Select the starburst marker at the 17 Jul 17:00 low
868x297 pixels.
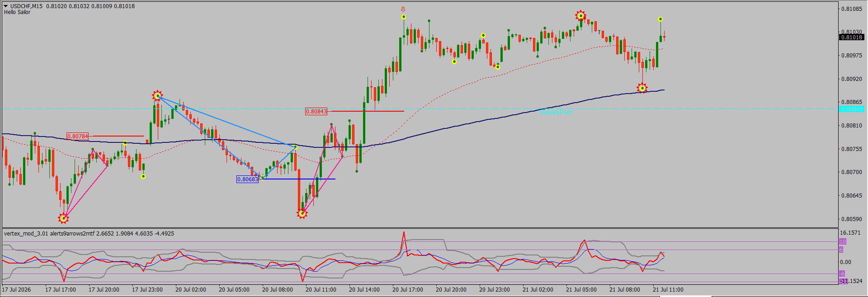64,219
